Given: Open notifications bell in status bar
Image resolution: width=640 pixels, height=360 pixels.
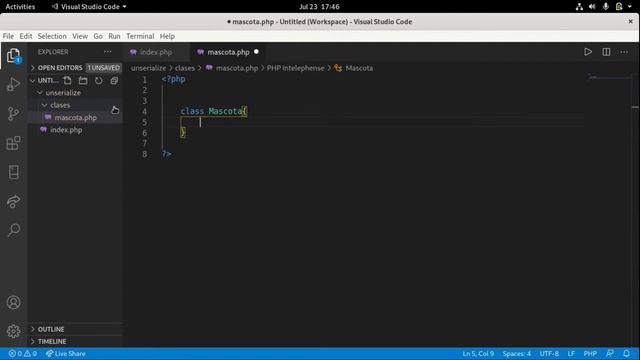Looking at the screenshot, I should point(626,353).
